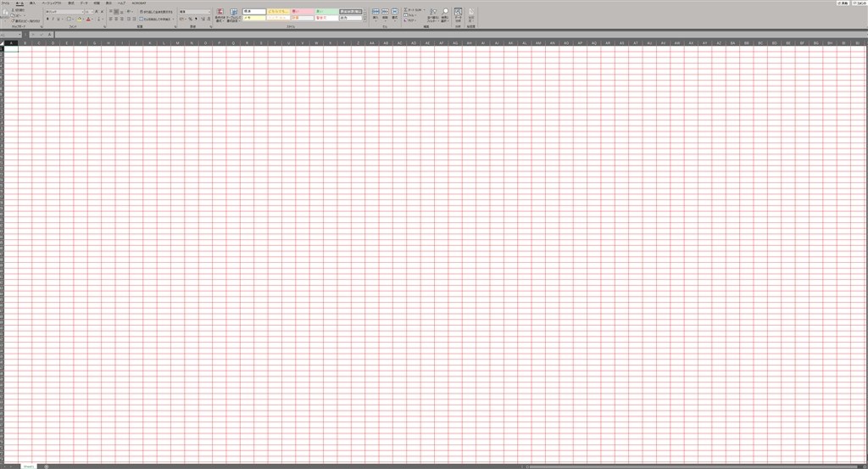Click the text orientation icon

point(129,12)
